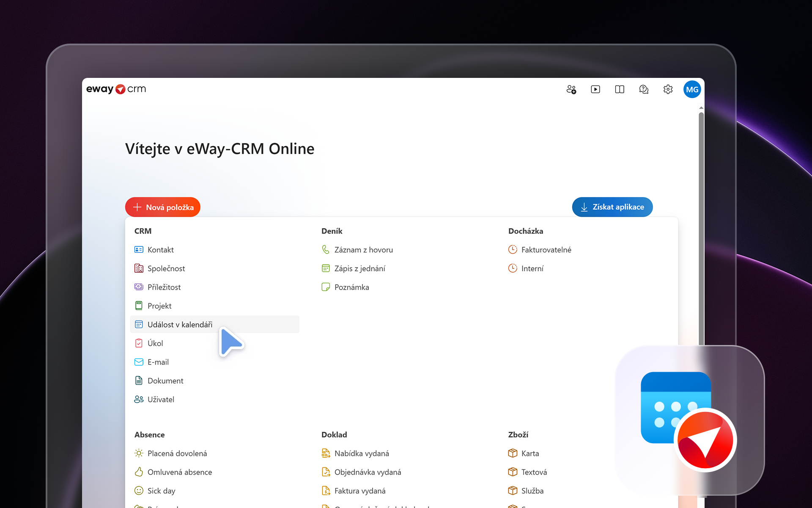Select the Záznam z hovoru phone icon
Viewport: 812px width, 508px height.
point(326,249)
